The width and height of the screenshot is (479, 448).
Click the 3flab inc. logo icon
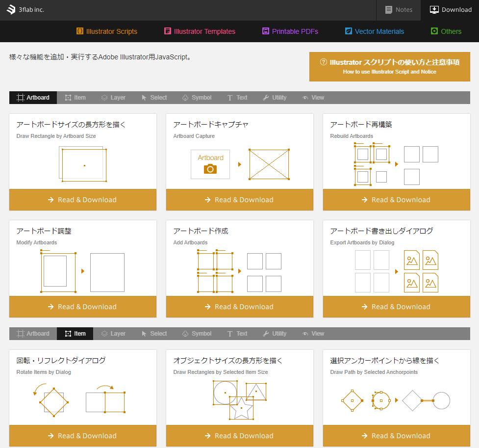11,10
